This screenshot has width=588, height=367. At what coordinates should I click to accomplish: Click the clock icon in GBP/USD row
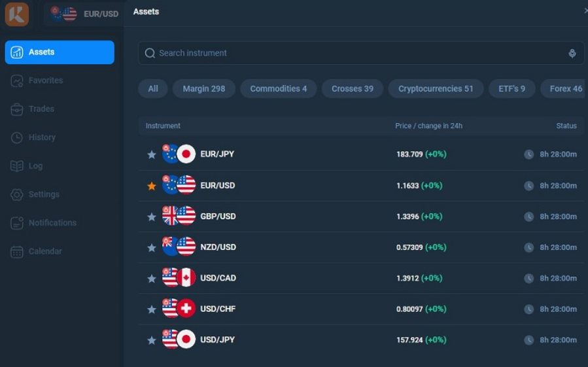click(x=528, y=217)
